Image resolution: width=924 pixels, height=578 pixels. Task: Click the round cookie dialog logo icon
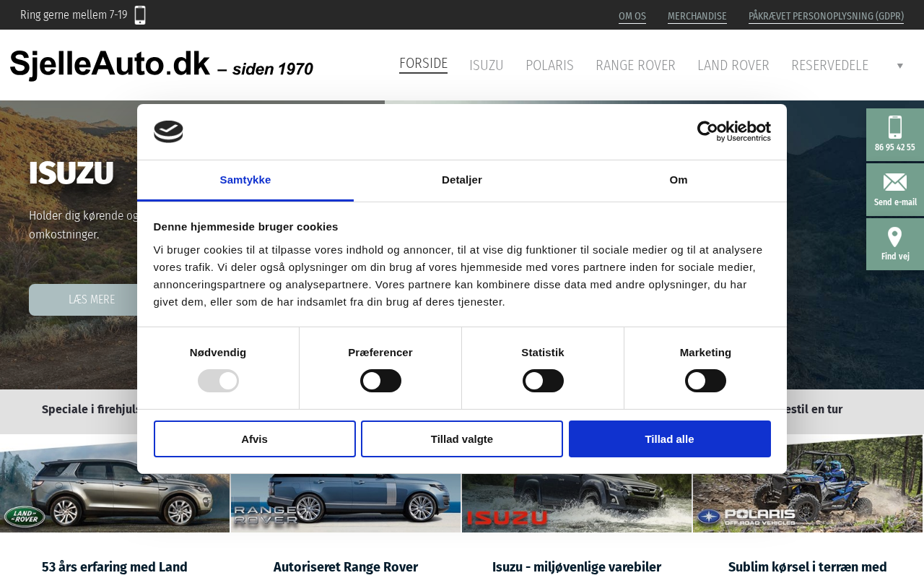[x=168, y=131]
